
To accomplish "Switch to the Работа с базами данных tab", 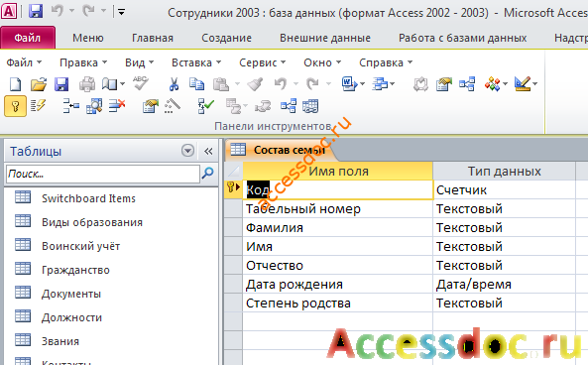I will click(x=462, y=38).
